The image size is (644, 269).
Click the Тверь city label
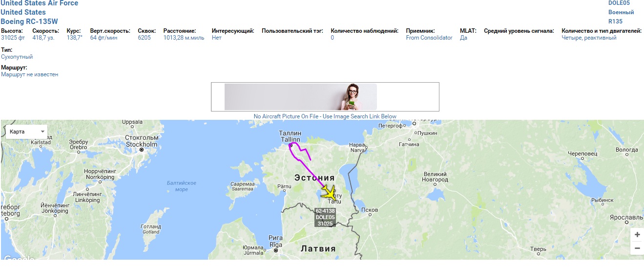(538, 249)
